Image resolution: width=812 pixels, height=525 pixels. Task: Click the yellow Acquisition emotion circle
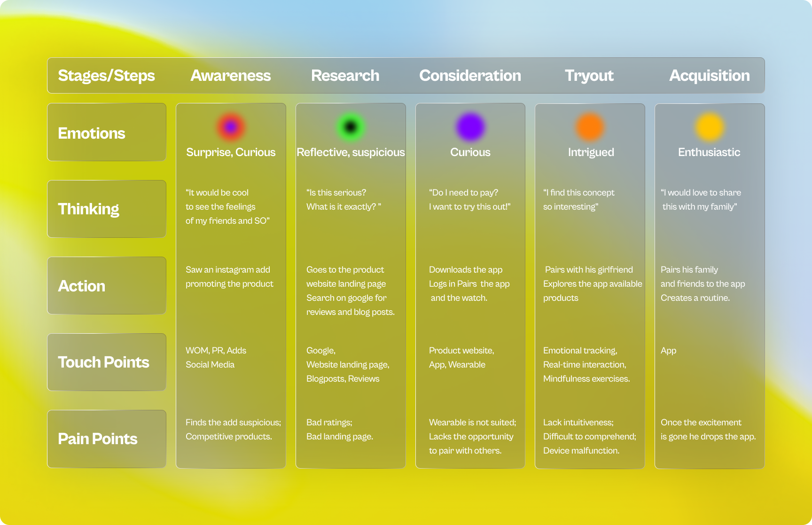[710, 127]
